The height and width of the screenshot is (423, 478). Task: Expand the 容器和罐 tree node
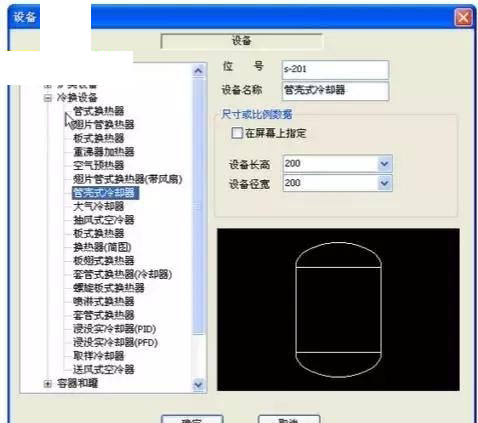[48, 384]
